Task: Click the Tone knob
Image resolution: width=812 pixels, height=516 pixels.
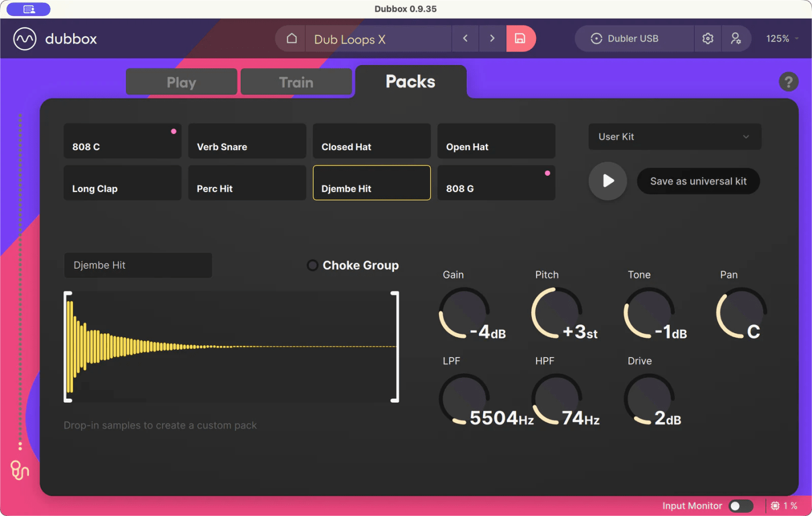Action: pyautogui.click(x=649, y=312)
